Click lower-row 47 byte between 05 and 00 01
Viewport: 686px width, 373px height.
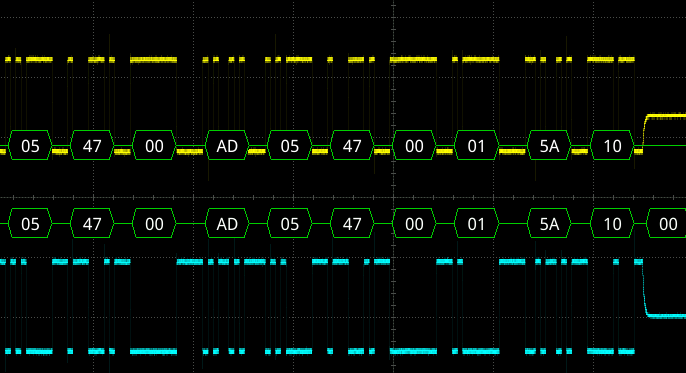click(x=352, y=223)
